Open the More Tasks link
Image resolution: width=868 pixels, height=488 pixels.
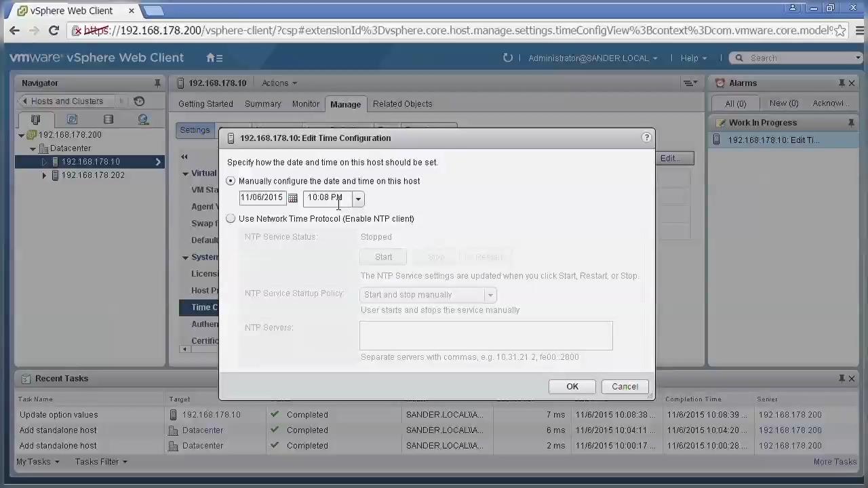pyautogui.click(x=835, y=462)
